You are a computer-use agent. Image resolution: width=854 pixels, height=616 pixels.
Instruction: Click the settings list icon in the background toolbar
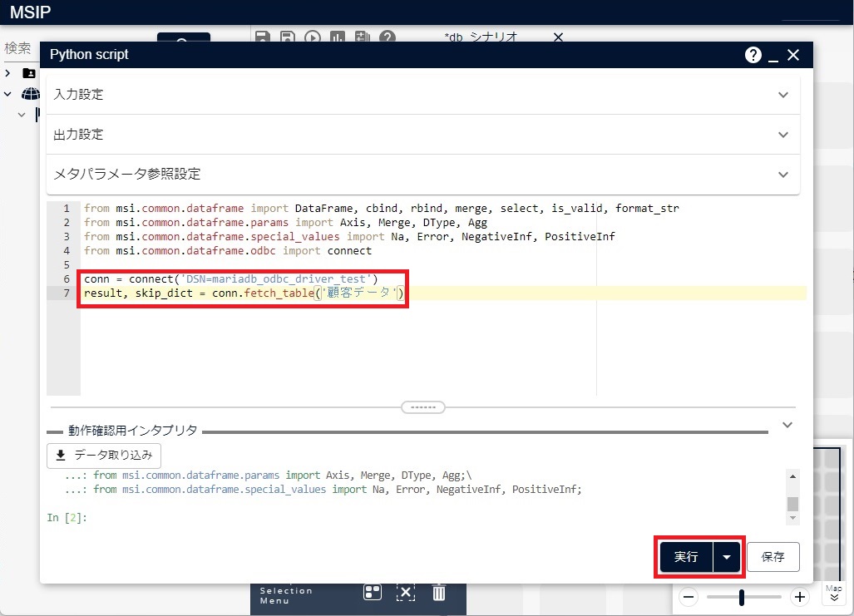(363, 37)
